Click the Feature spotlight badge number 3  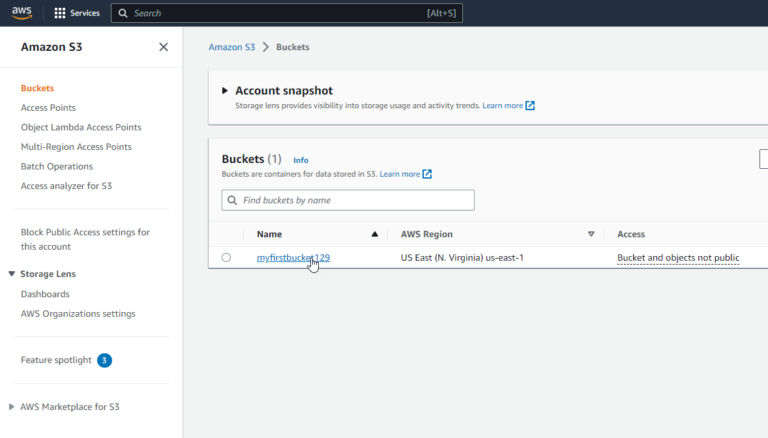pos(104,360)
